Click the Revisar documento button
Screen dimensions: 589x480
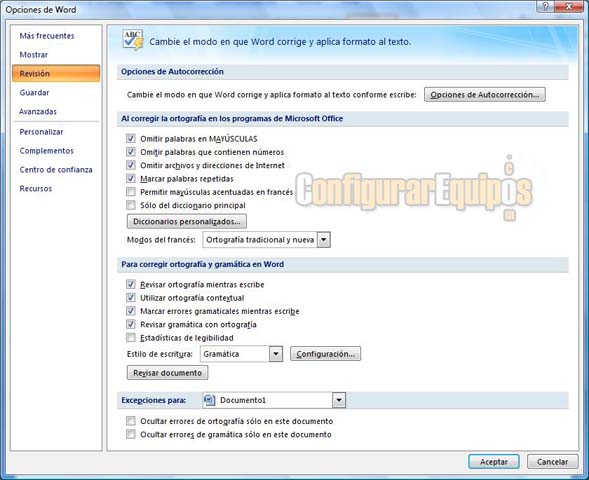(168, 373)
